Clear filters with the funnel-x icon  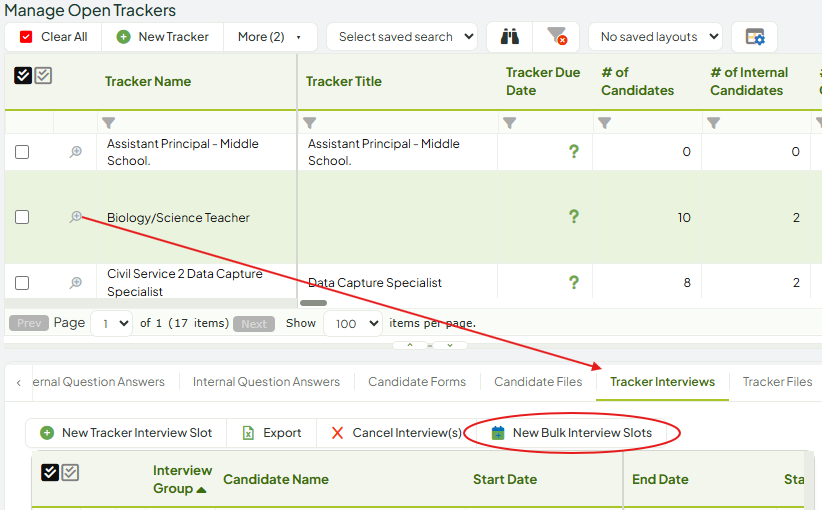pos(556,37)
